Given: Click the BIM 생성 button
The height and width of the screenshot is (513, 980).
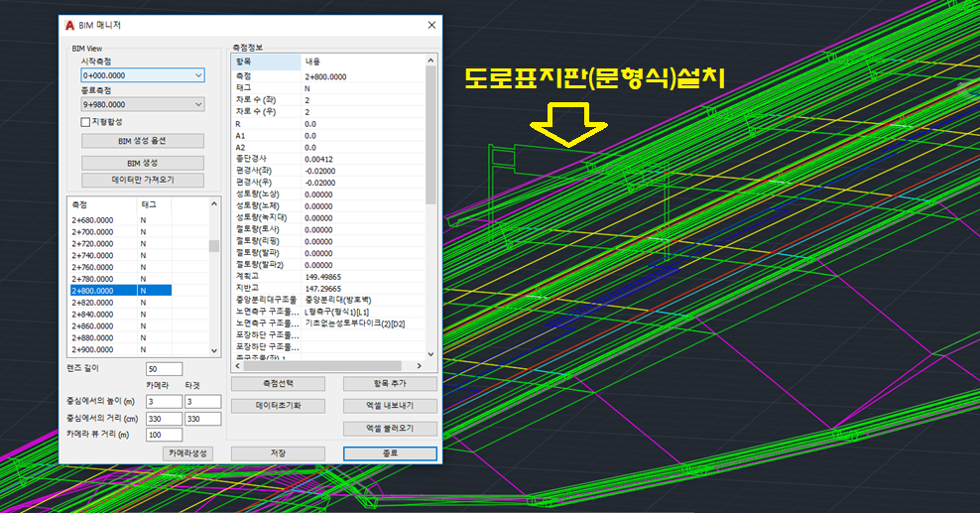Looking at the screenshot, I should coord(143,162).
